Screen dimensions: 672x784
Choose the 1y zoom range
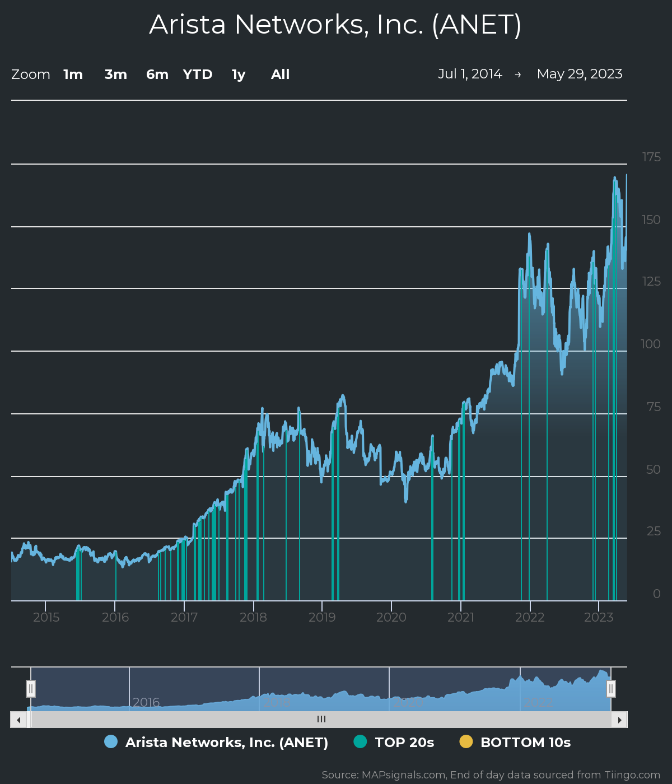[x=239, y=74]
